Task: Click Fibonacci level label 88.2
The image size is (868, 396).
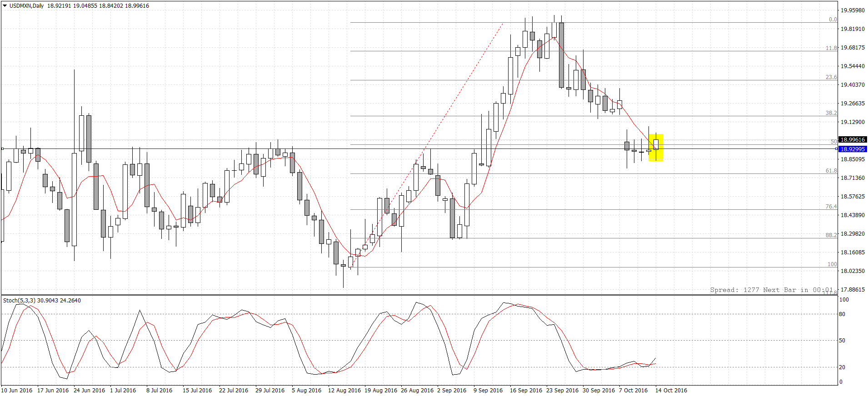Action: pyautogui.click(x=831, y=235)
